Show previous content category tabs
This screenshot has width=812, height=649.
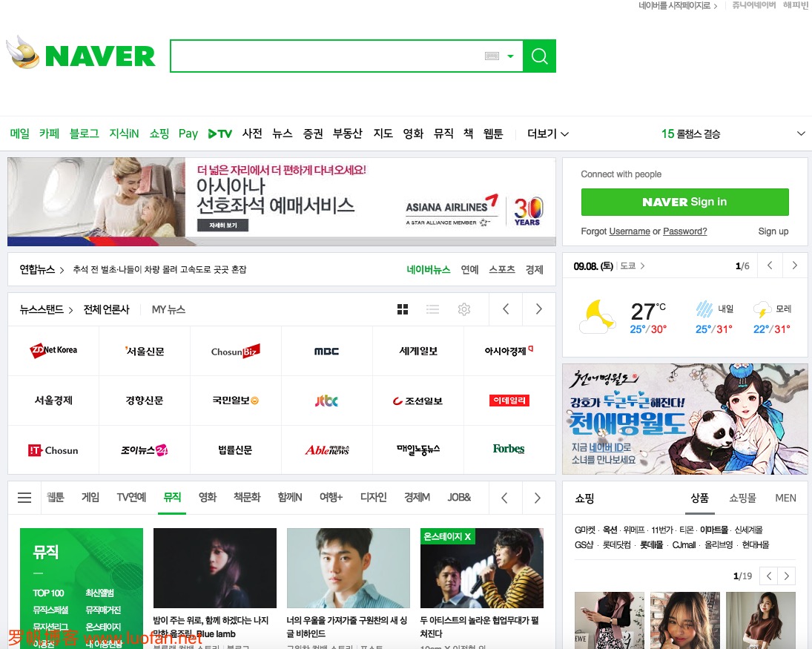(504, 498)
